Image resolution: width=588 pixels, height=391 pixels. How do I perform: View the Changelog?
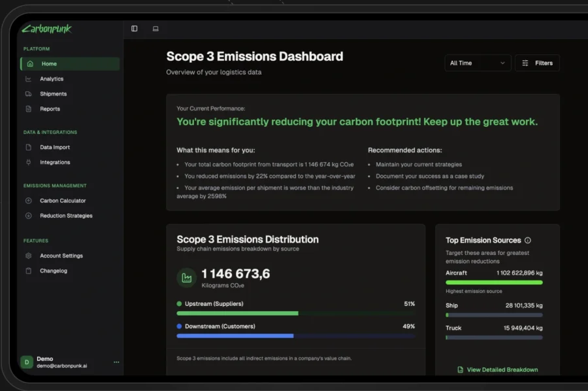click(x=70, y=271)
